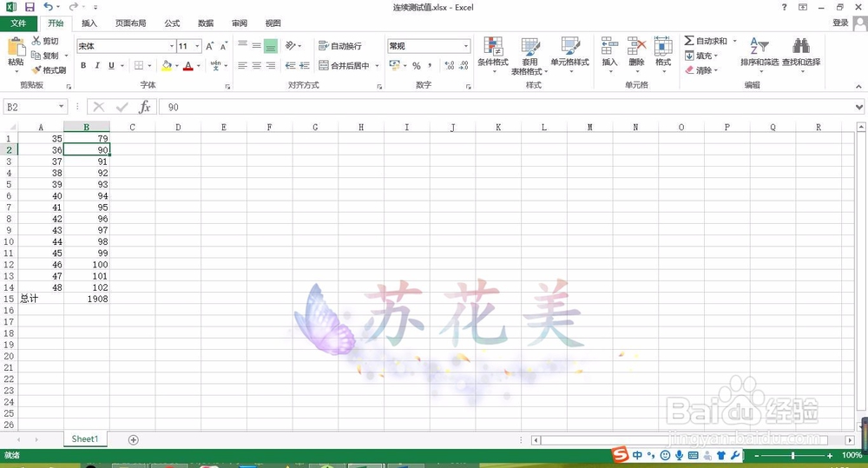Click the Insert cells icon
This screenshot has width=868, height=468.
pyautogui.click(x=609, y=47)
